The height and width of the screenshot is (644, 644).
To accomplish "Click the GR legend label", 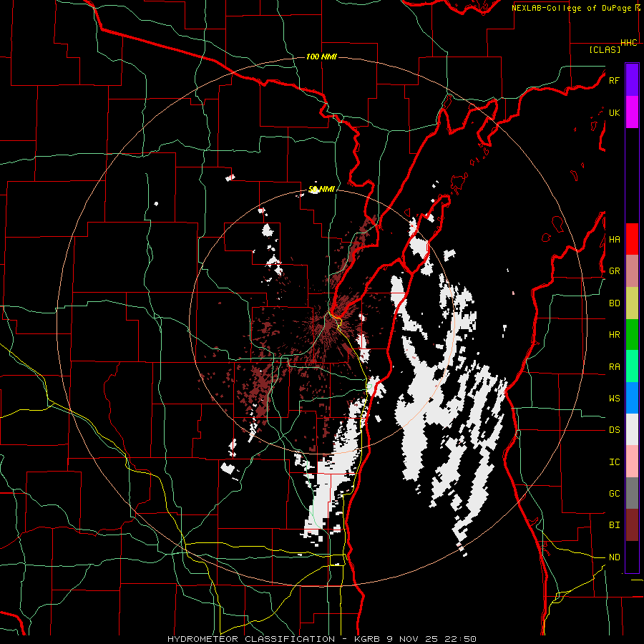I will (614, 271).
